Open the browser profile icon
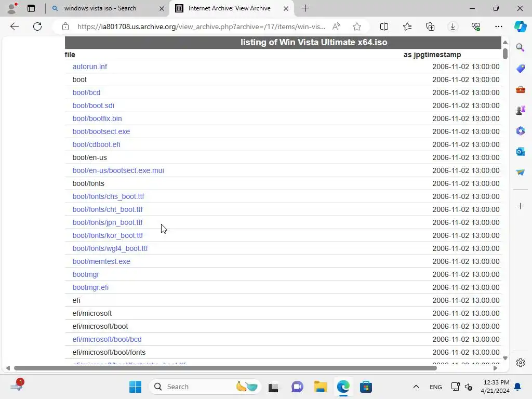 click(x=12, y=8)
